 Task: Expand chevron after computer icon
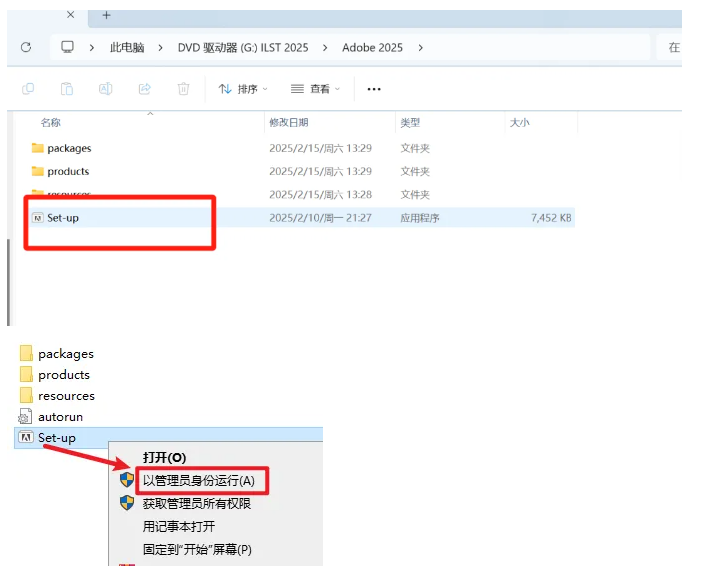point(92,48)
